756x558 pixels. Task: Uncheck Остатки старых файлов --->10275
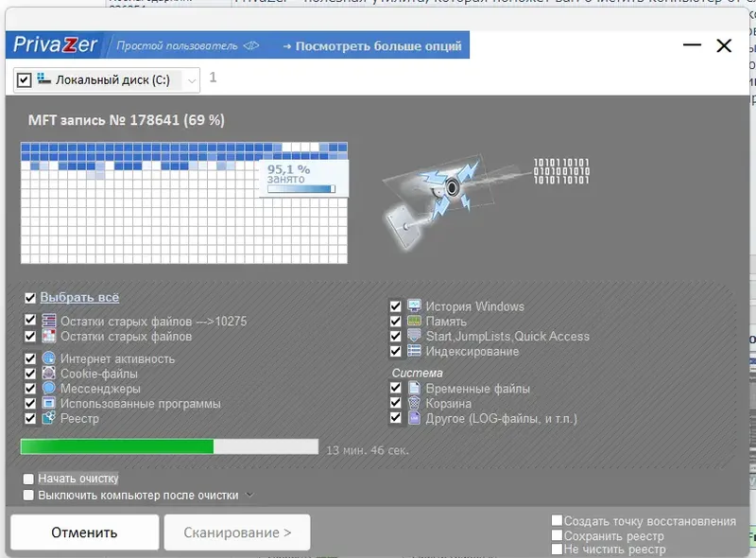pos(30,321)
